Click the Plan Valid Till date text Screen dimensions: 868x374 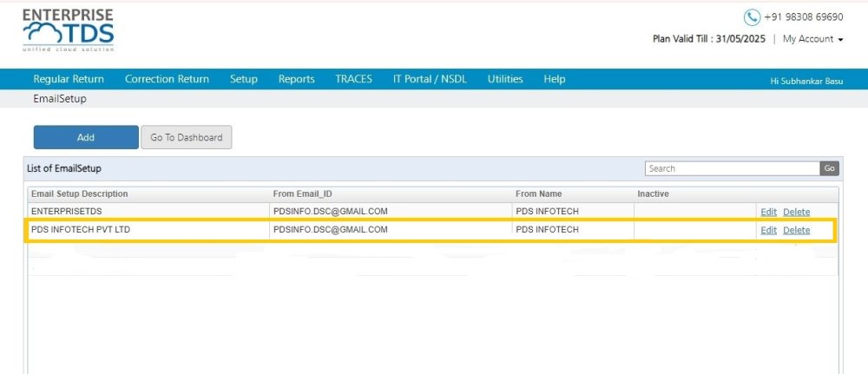(x=709, y=39)
